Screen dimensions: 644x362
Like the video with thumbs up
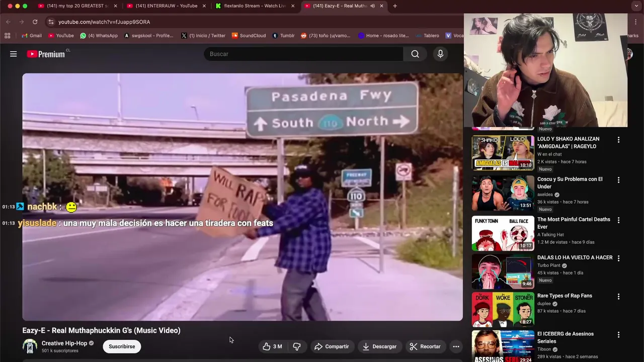(272, 346)
